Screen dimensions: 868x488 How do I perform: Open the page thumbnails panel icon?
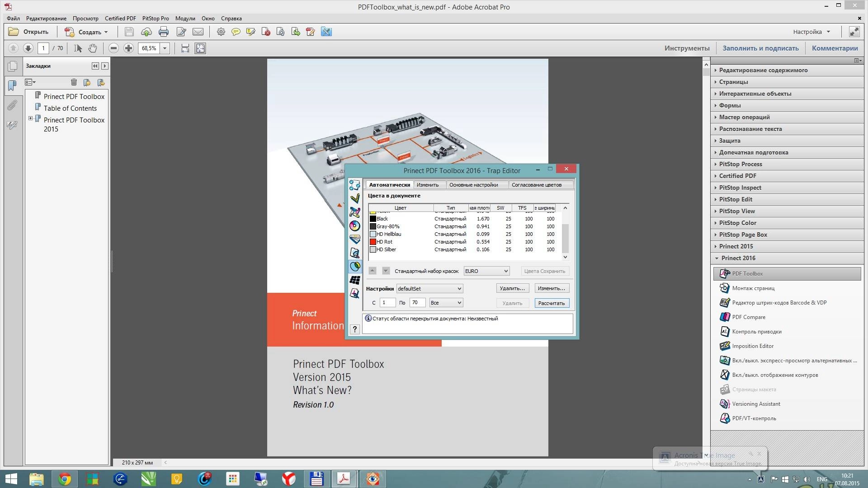[x=13, y=66]
